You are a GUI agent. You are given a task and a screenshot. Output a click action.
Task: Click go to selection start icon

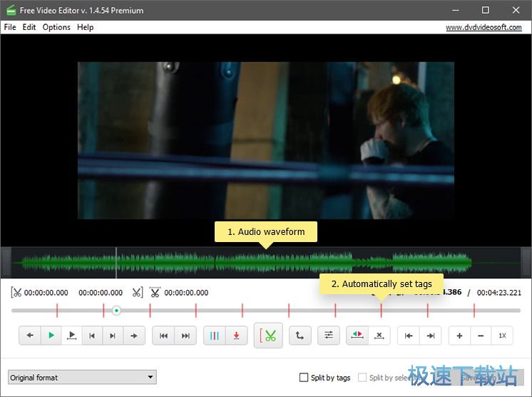409,336
